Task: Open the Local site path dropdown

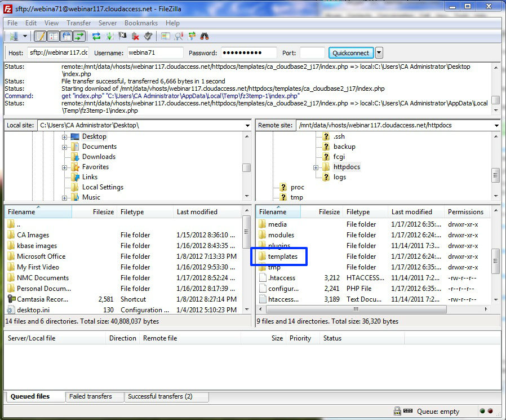Action: pyautogui.click(x=247, y=125)
